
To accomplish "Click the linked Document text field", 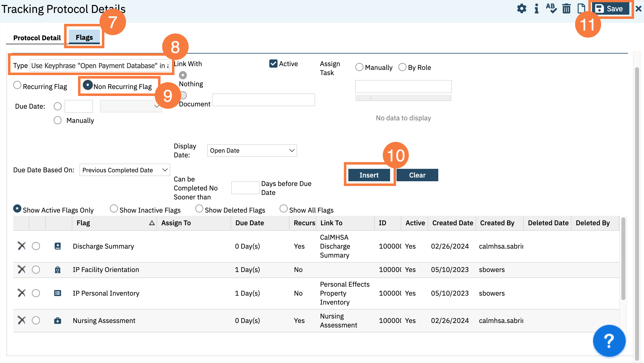I will coord(263,99).
